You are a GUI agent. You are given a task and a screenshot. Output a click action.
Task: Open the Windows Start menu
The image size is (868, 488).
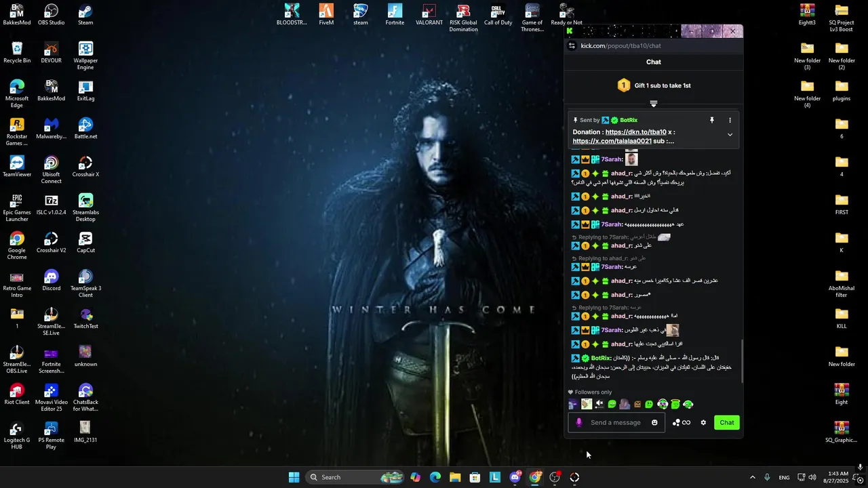pyautogui.click(x=294, y=477)
